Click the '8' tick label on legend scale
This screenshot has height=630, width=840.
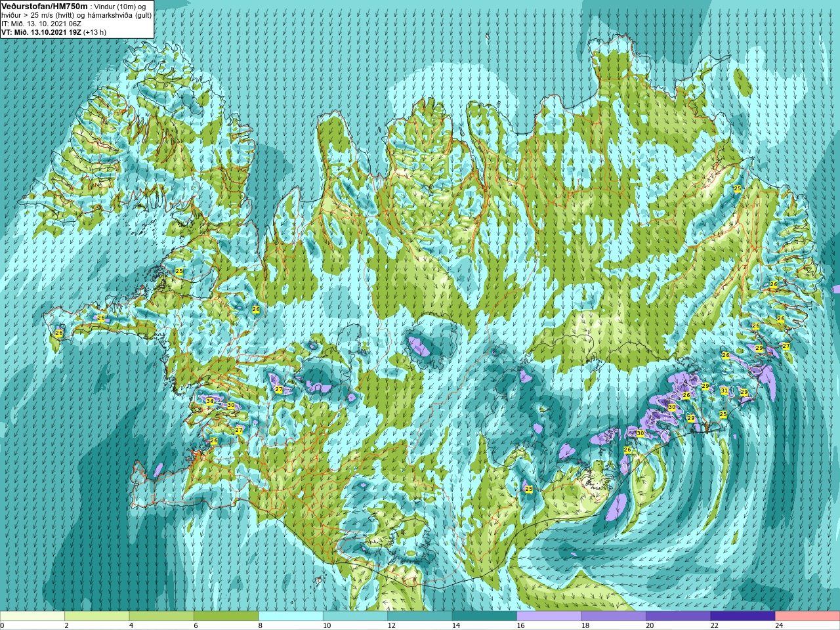point(260,625)
